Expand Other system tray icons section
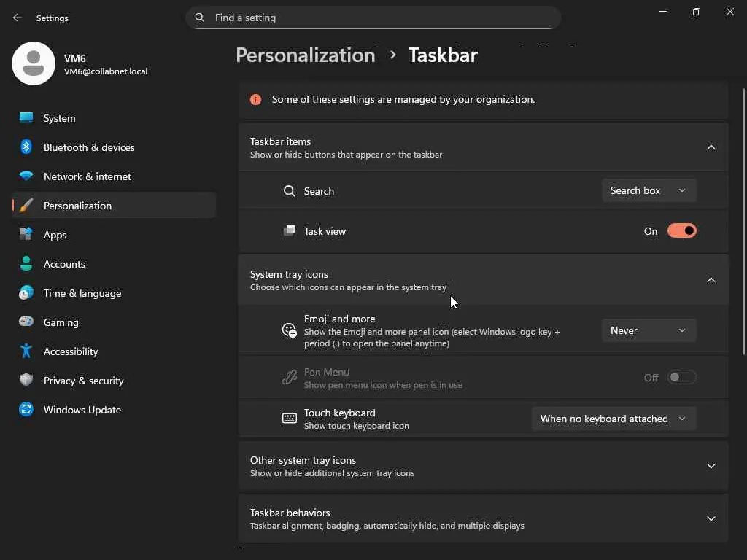Viewport: 747px width, 560px height. pos(711,466)
